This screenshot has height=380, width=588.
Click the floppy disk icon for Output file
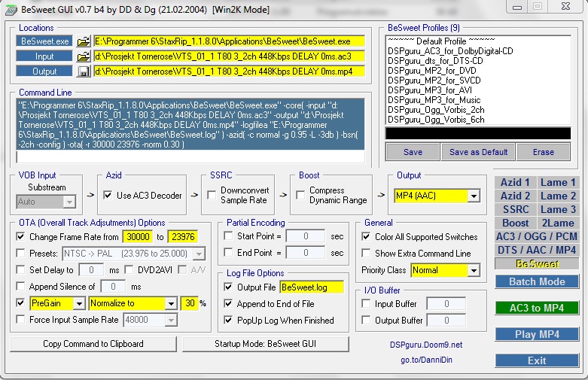(83, 71)
